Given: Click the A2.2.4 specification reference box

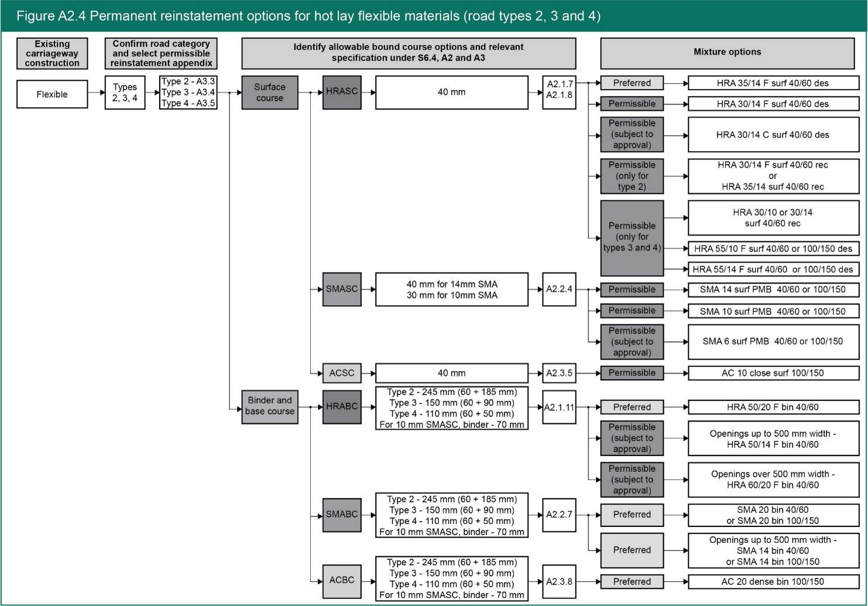Looking at the screenshot, I should click(559, 289).
